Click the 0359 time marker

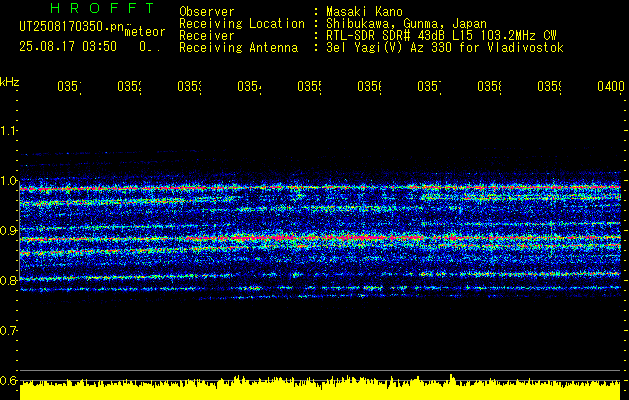tap(550, 86)
